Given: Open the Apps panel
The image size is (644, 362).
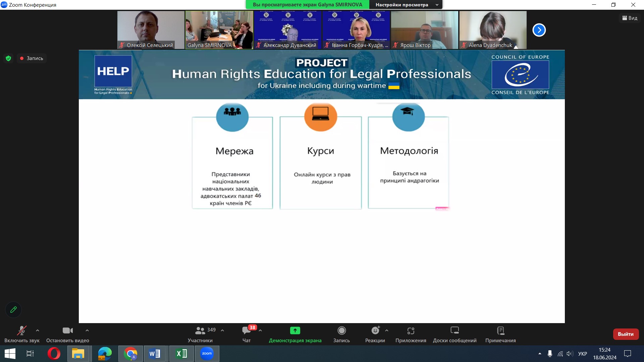Looking at the screenshot, I should [x=411, y=331].
